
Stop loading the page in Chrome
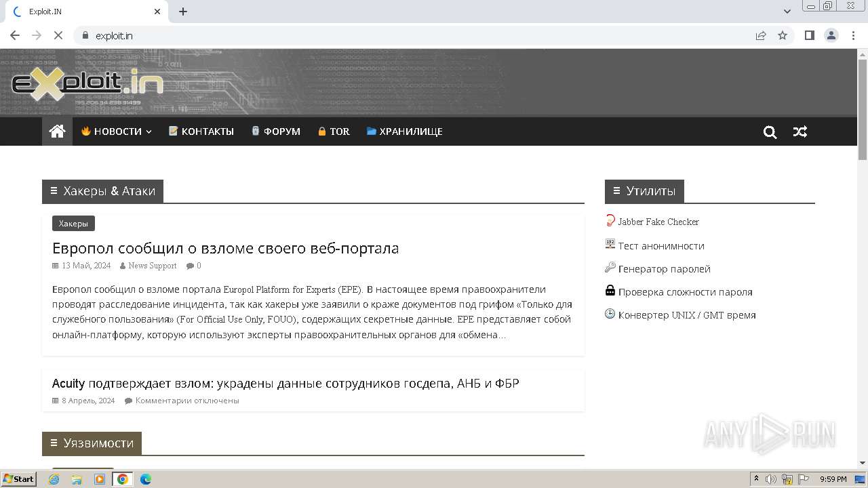coord(58,35)
